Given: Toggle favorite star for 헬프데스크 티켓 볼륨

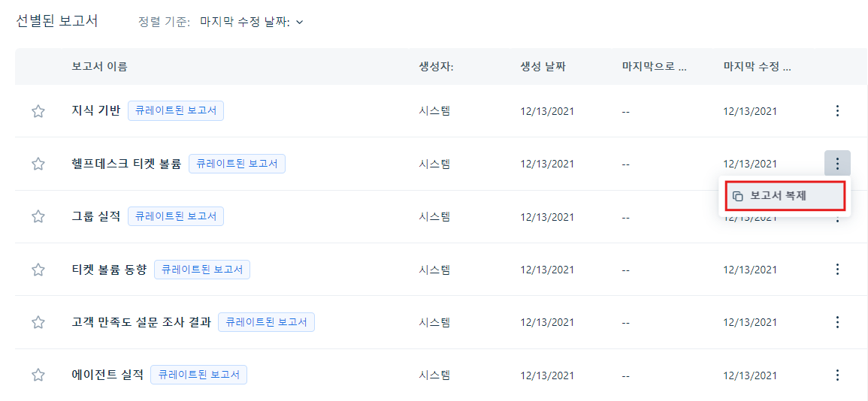Looking at the screenshot, I should coord(38,164).
